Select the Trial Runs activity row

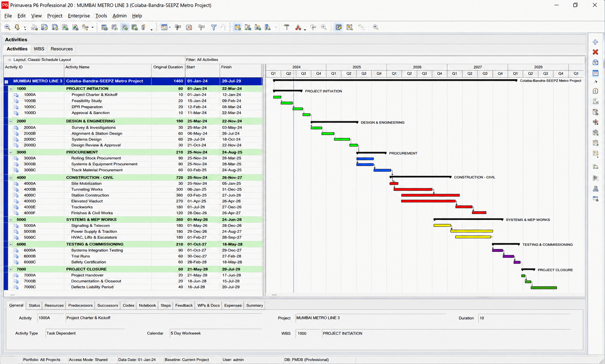point(133,256)
